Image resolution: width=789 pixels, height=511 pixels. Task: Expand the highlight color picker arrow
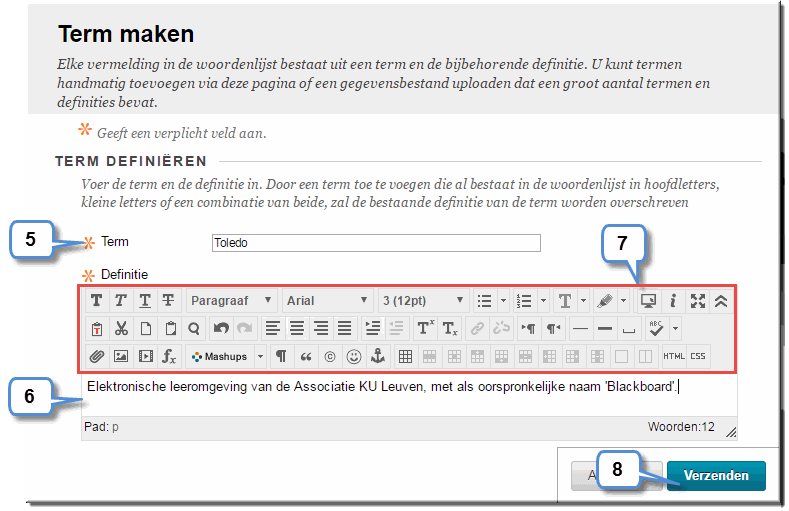point(623,301)
